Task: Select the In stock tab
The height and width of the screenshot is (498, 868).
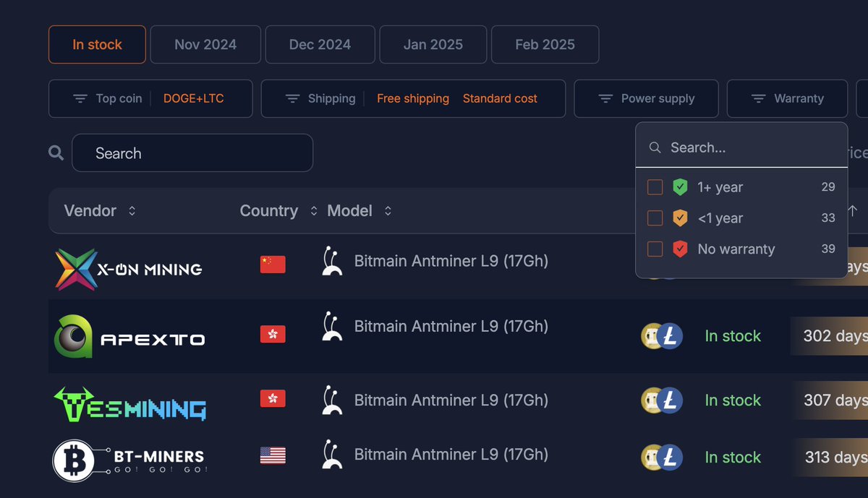Action: (x=97, y=45)
